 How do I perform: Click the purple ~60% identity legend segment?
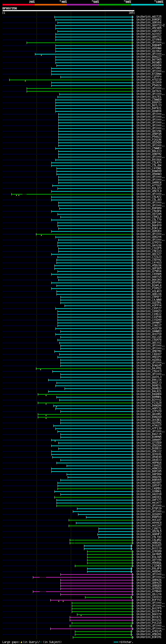[x=83, y=4]
